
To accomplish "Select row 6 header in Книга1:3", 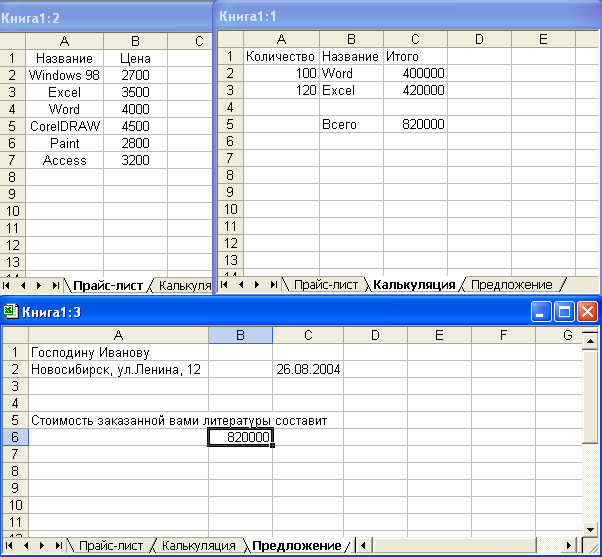I will (x=15, y=437).
